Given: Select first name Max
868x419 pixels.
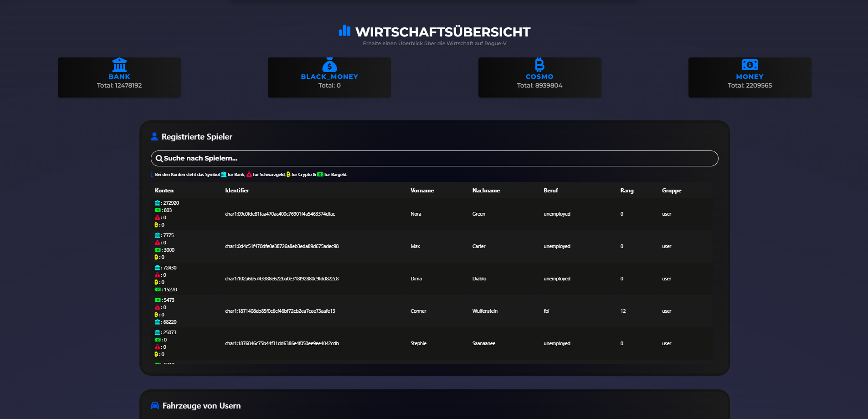Looking at the screenshot, I should (415, 246).
